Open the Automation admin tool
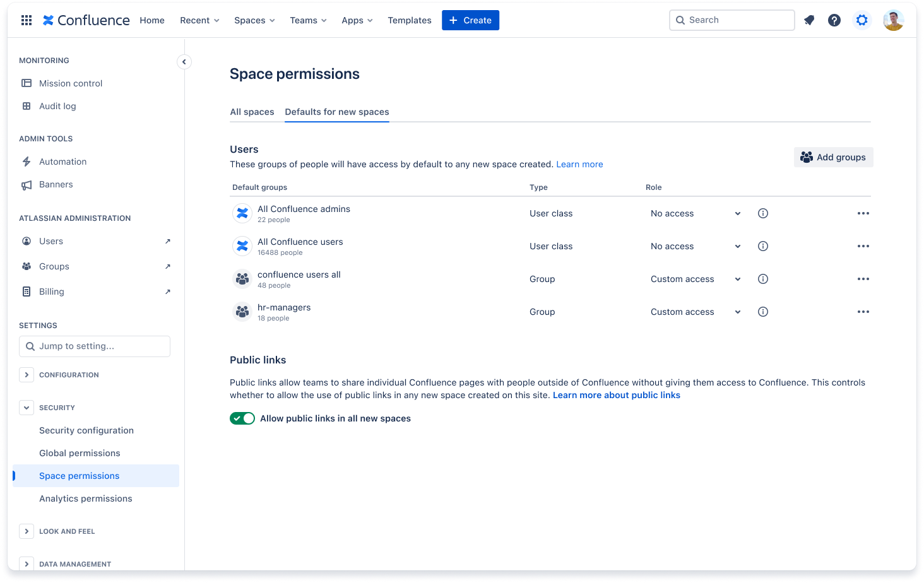Image resolution: width=924 pixels, height=583 pixels. tap(63, 161)
